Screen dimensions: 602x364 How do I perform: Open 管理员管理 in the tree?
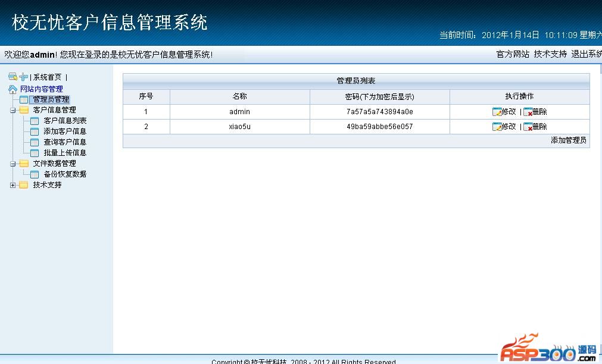coord(51,99)
